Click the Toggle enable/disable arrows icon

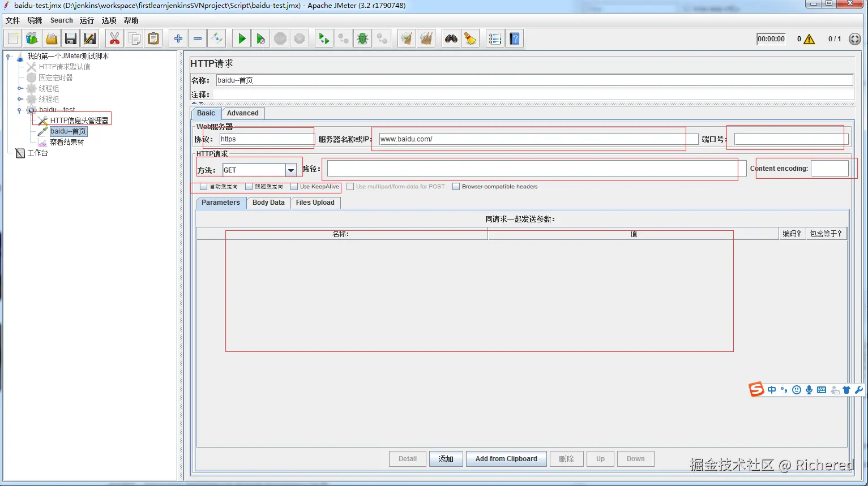click(x=217, y=38)
